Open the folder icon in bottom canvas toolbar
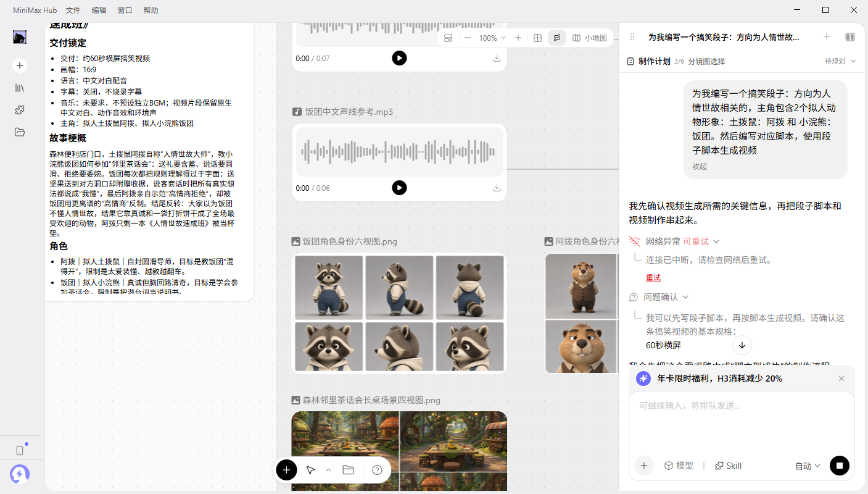 point(348,470)
